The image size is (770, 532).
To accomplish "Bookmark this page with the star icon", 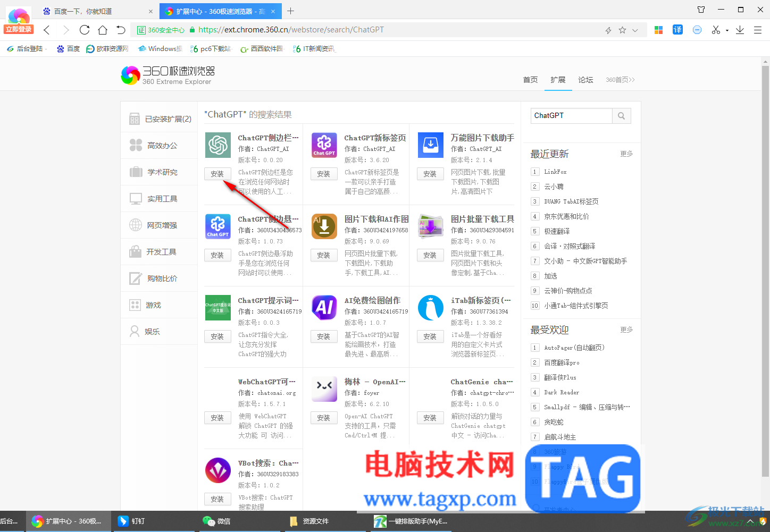I will pyautogui.click(x=622, y=30).
